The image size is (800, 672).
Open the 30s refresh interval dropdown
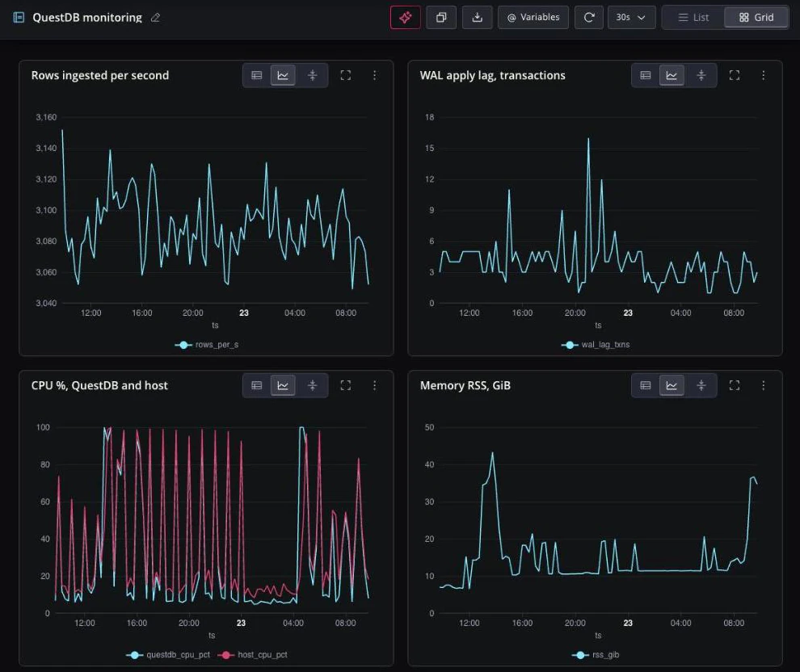[631, 17]
